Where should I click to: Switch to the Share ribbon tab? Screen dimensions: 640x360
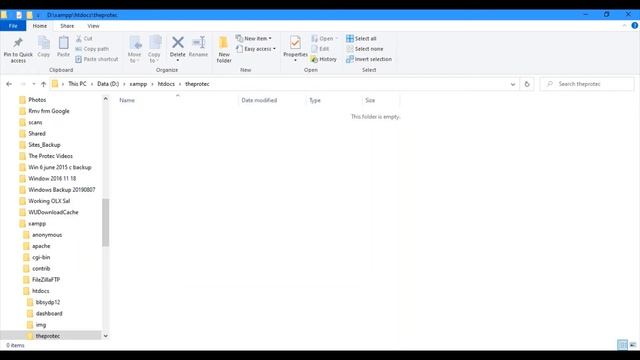coord(67,26)
